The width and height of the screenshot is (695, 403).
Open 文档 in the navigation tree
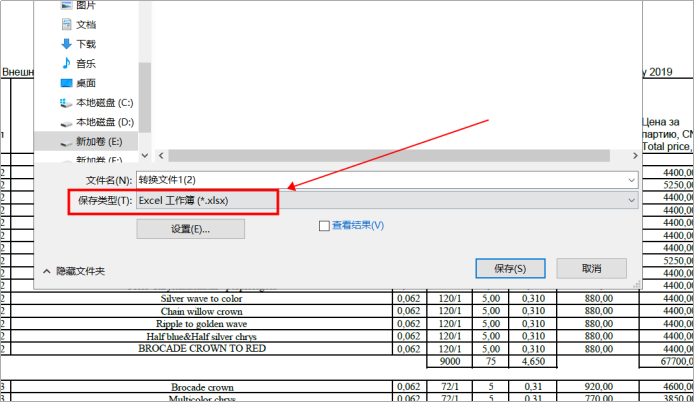tap(86, 24)
